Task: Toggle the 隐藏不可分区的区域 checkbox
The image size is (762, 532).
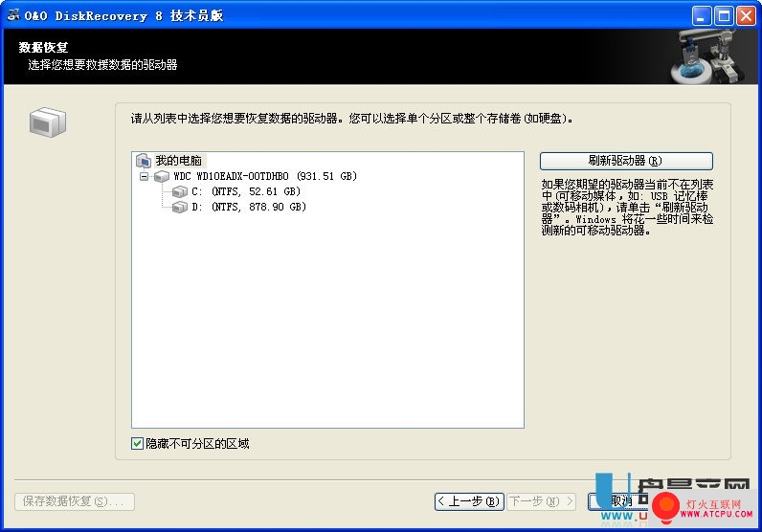Action: click(x=137, y=443)
